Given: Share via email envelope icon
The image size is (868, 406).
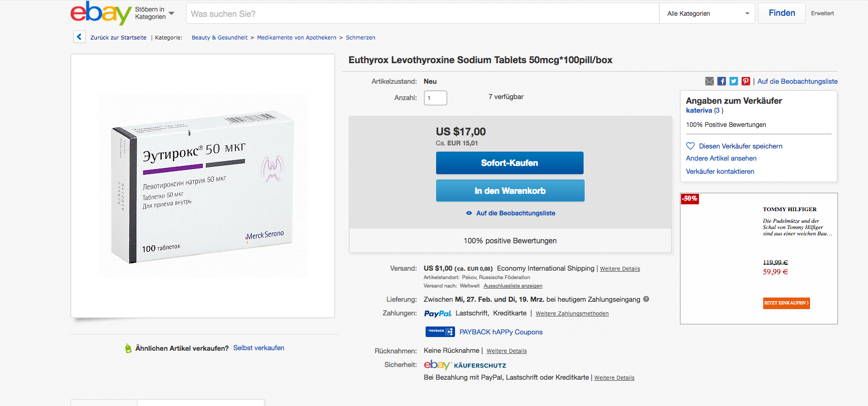Looking at the screenshot, I should [709, 81].
